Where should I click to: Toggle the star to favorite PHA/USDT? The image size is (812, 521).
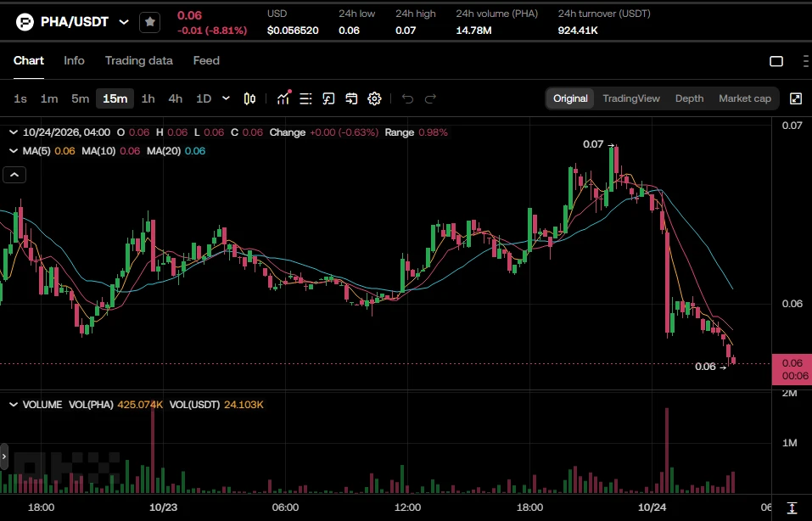[x=149, y=22]
